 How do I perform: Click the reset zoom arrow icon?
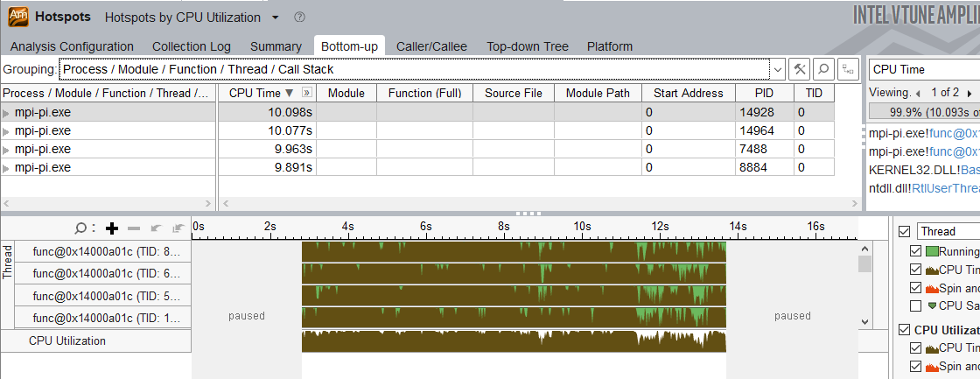(178, 228)
